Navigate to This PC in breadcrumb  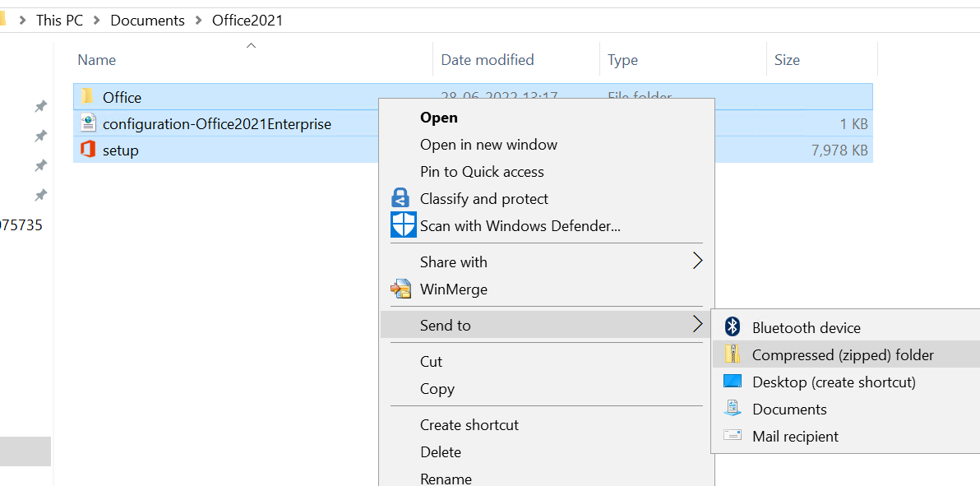(x=59, y=21)
